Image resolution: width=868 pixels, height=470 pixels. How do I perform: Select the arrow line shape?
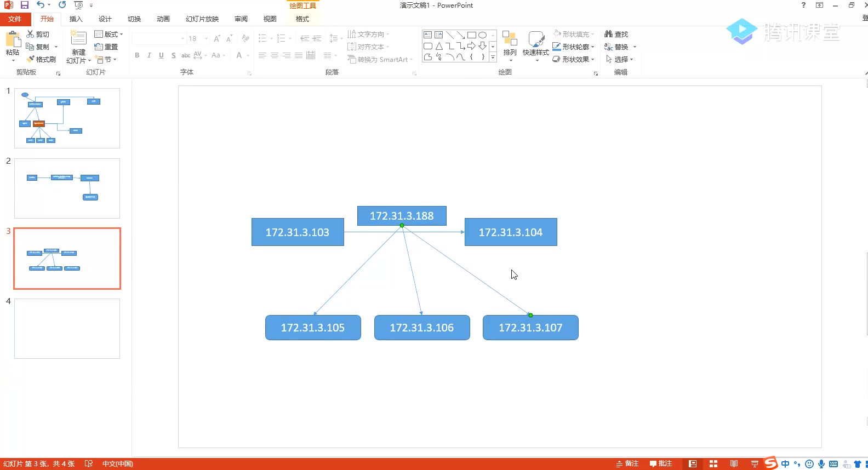(460, 35)
